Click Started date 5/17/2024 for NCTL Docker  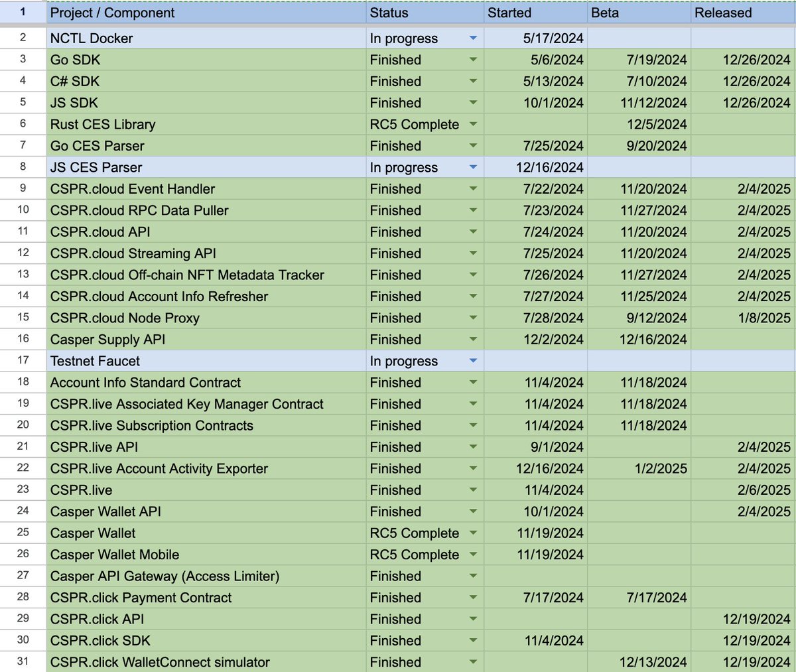tap(535, 38)
